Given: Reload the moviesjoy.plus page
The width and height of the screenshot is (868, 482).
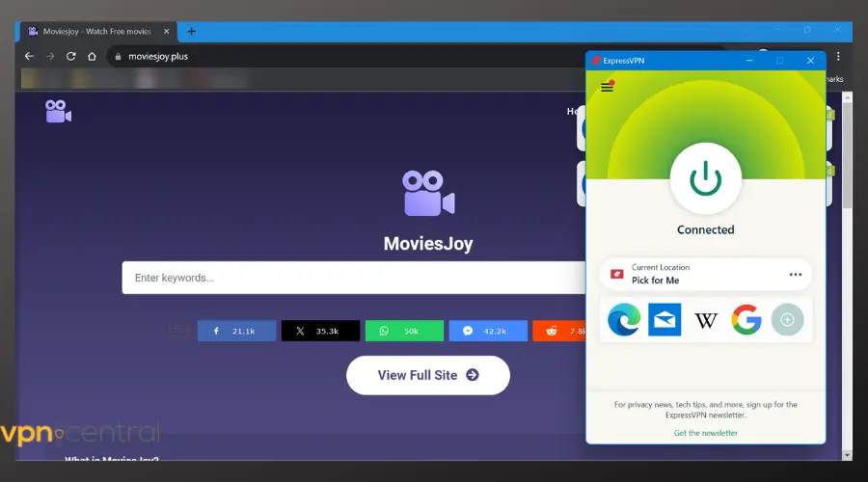Looking at the screenshot, I should [x=70, y=57].
